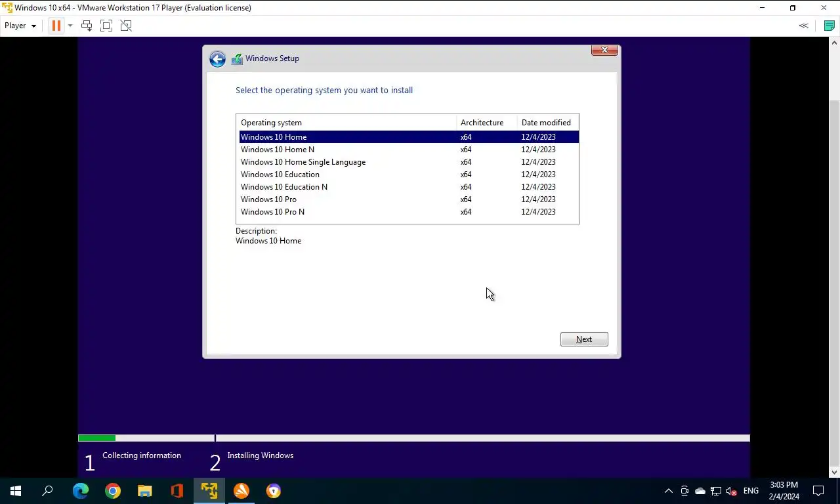Screen dimensions: 840x504
Task: Click the x64 cell in Windows 10 Pro row
Action: 466,199
